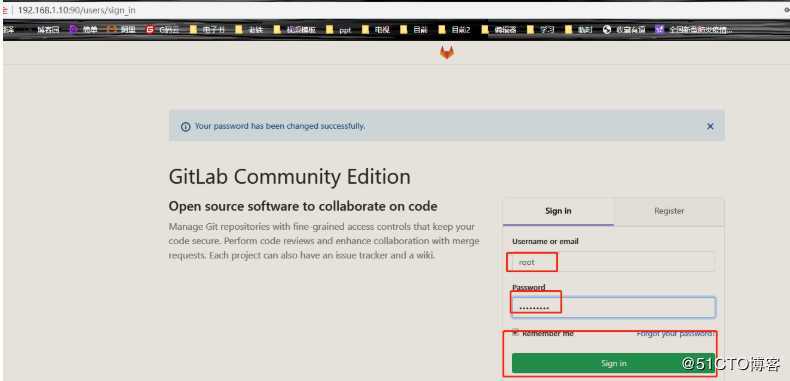
Task: Open the Forgot your password link
Action: (x=675, y=334)
